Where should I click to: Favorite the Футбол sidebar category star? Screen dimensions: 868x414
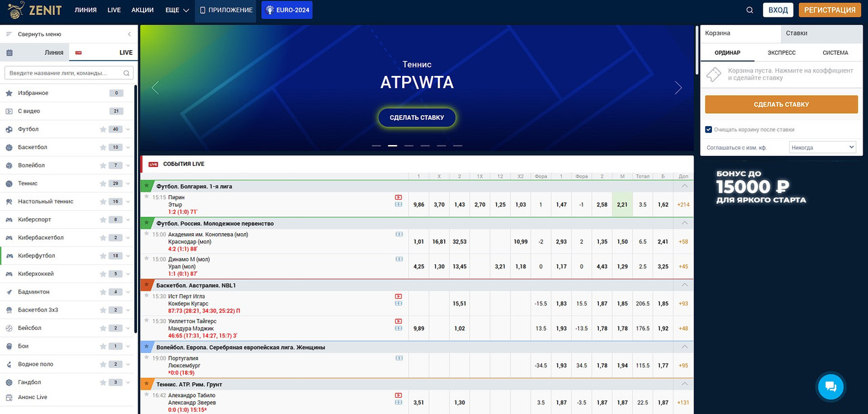coord(103,129)
